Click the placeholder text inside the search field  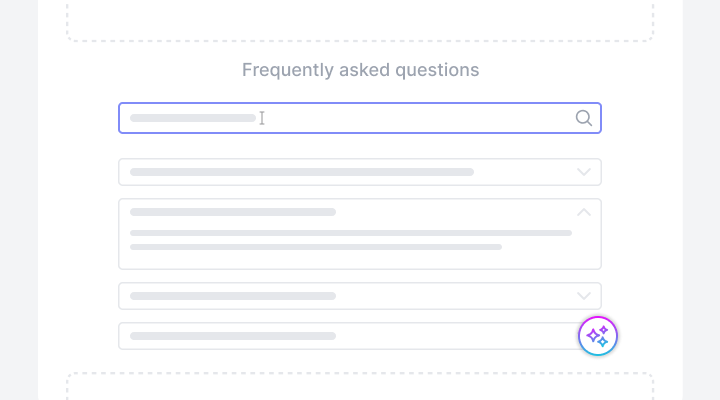click(192, 118)
